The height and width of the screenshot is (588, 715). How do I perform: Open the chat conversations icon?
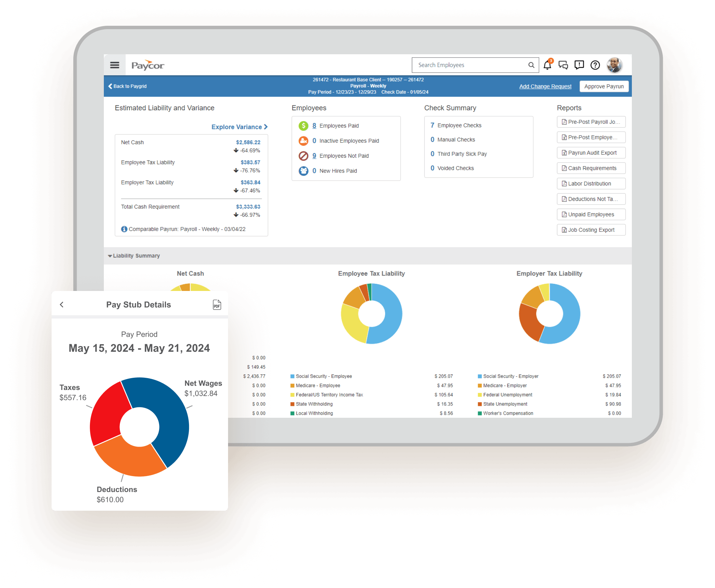point(563,65)
